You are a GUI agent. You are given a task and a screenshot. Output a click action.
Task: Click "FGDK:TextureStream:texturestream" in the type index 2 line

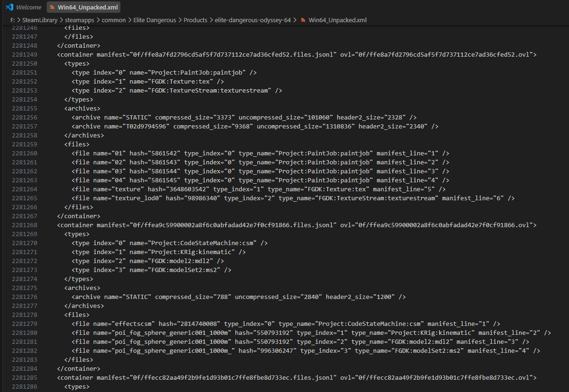211,91
